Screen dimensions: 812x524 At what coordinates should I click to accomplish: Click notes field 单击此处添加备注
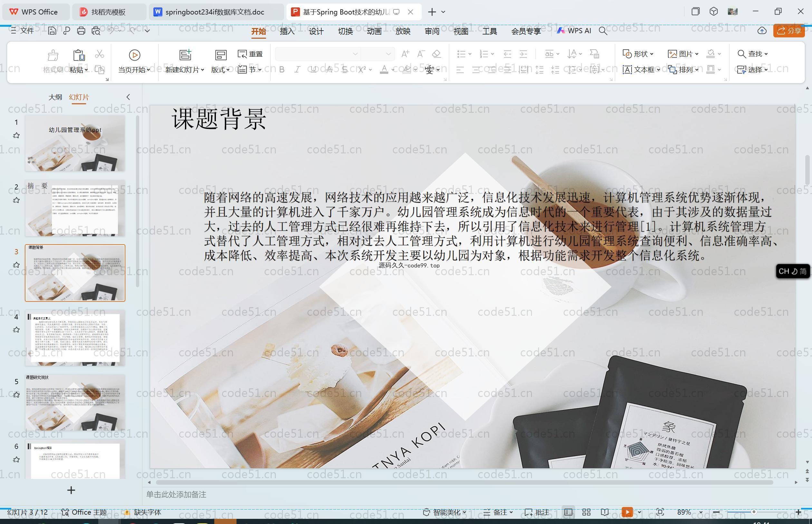(176, 494)
